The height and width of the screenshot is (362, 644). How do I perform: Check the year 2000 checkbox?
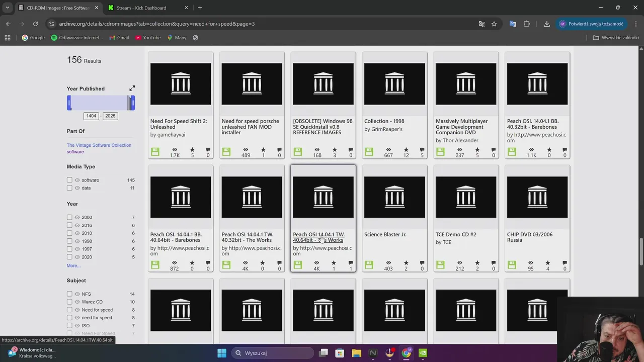tap(69, 217)
